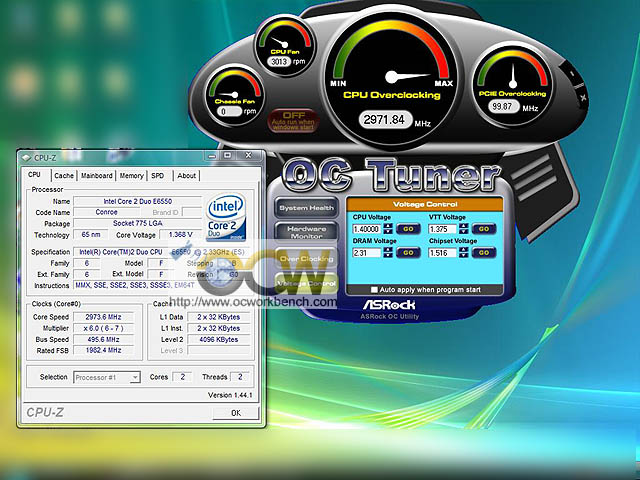
Task: Adjust the DRAM Voltage stepper arrows
Action: click(x=388, y=253)
